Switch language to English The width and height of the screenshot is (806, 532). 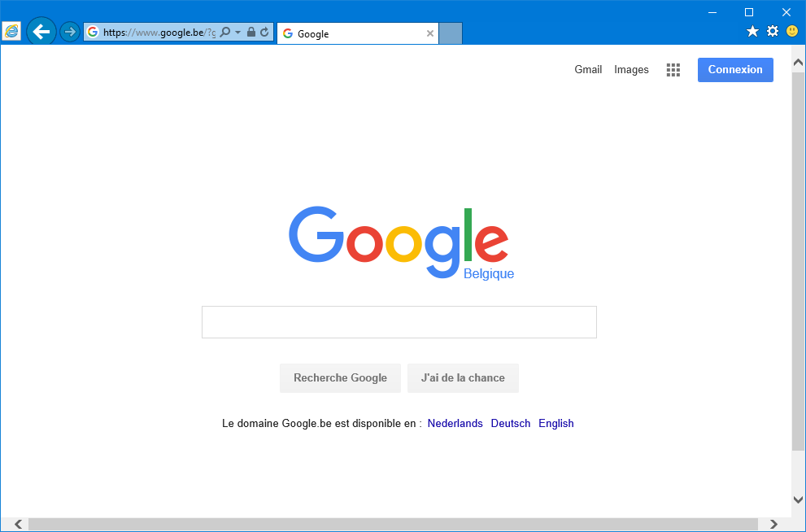(556, 423)
